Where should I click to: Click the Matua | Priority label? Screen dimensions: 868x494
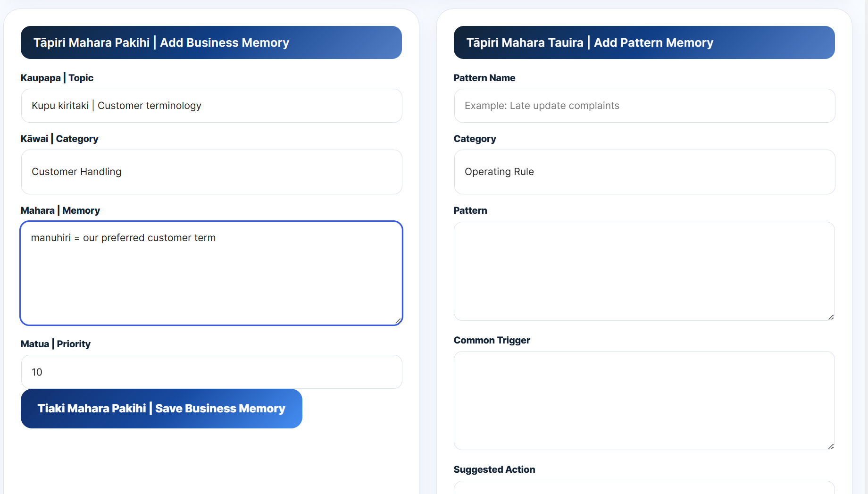point(56,344)
